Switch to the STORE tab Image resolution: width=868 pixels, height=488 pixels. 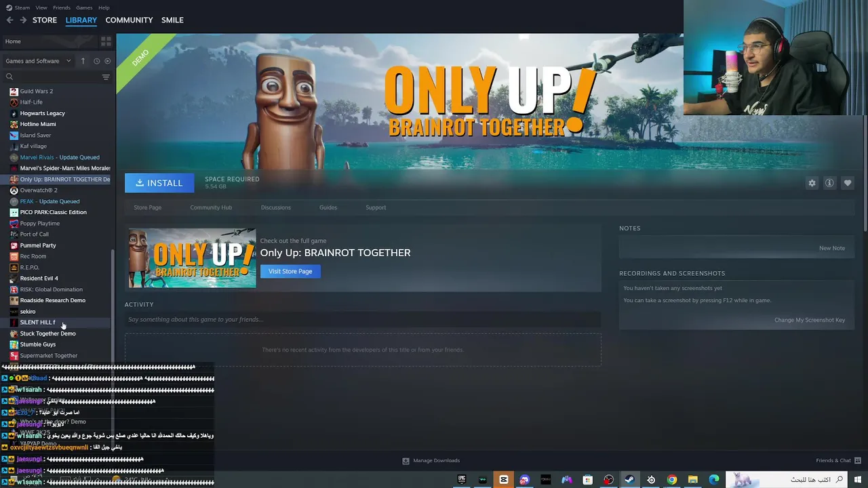tap(45, 20)
